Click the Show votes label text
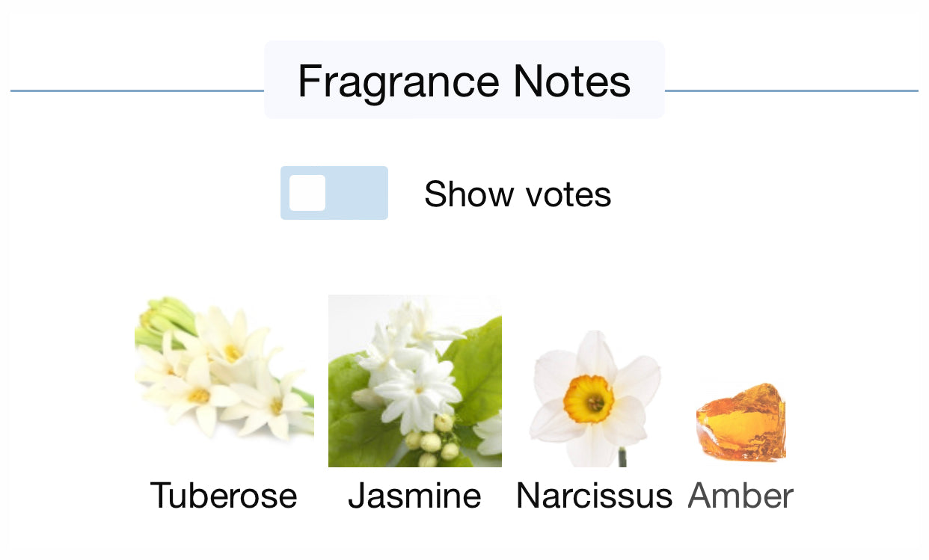The height and width of the screenshot is (560, 929). [518, 194]
